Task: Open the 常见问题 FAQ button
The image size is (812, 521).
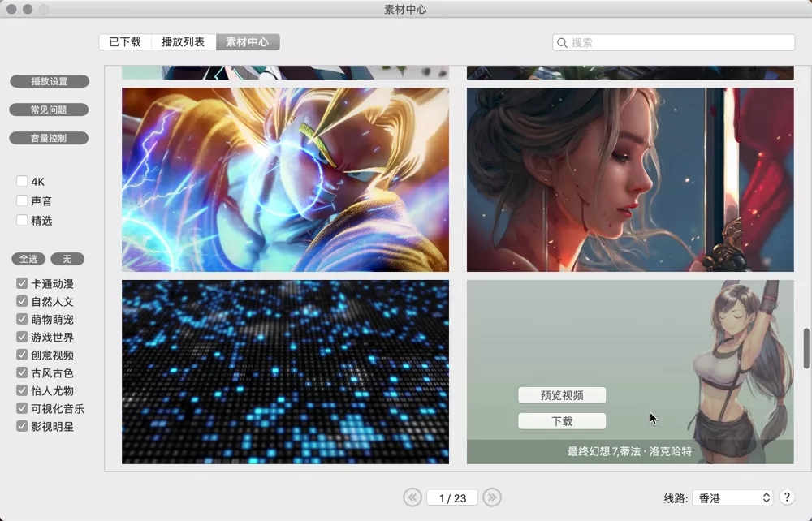Action: click(50, 110)
